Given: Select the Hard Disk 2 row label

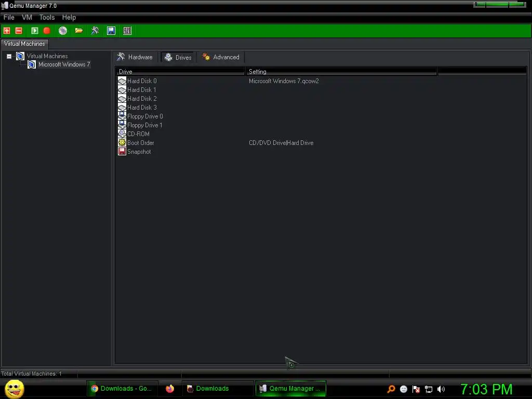Looking at the screenshot, I should pyautogui.click(x=142, y=98).
